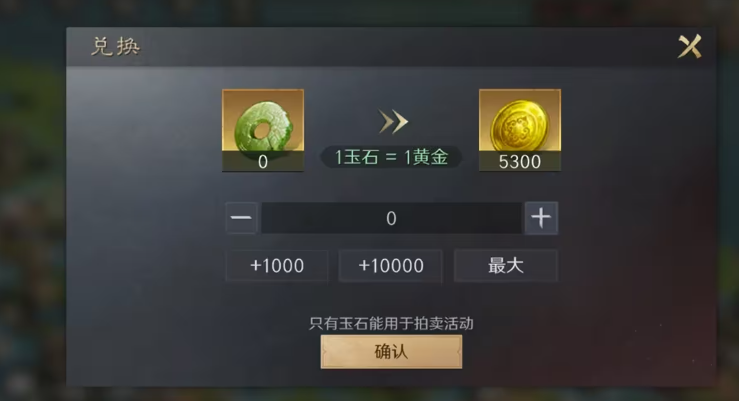Confirm the exchange with 确认

click(x=391, y=352)
